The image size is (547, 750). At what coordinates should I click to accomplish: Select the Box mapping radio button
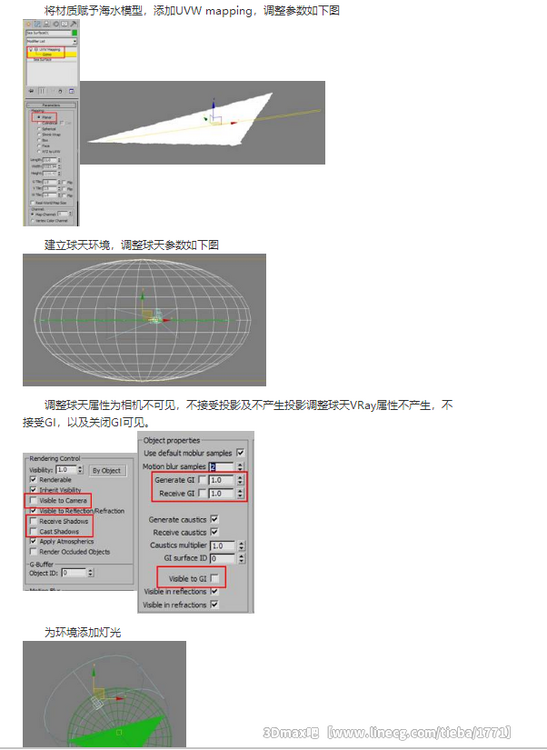[x=39, y=140]
